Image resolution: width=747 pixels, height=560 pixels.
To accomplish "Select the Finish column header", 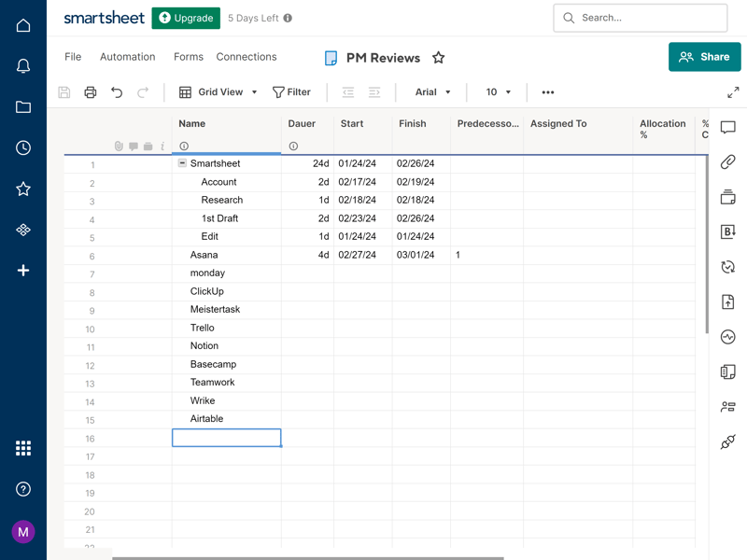I will point(421,131).
